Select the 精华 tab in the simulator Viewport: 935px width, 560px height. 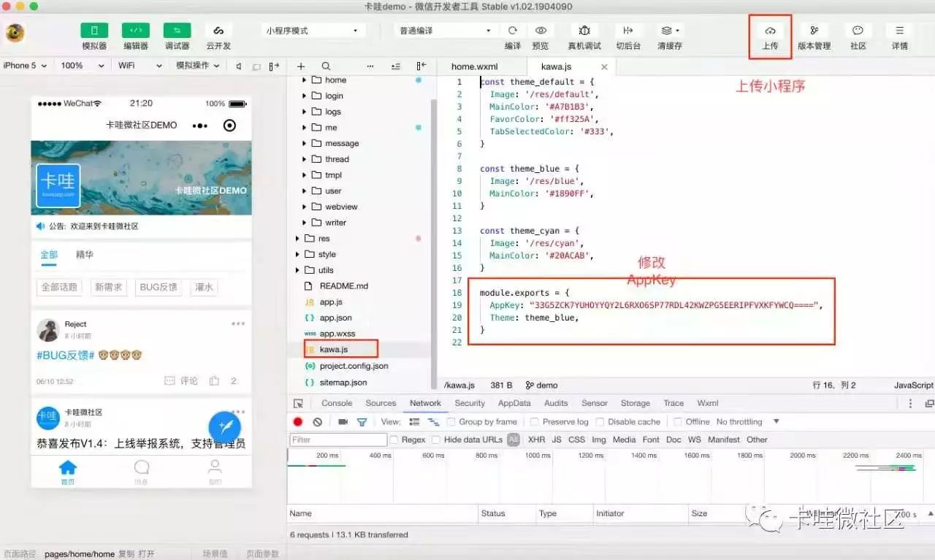coord(85,255)
